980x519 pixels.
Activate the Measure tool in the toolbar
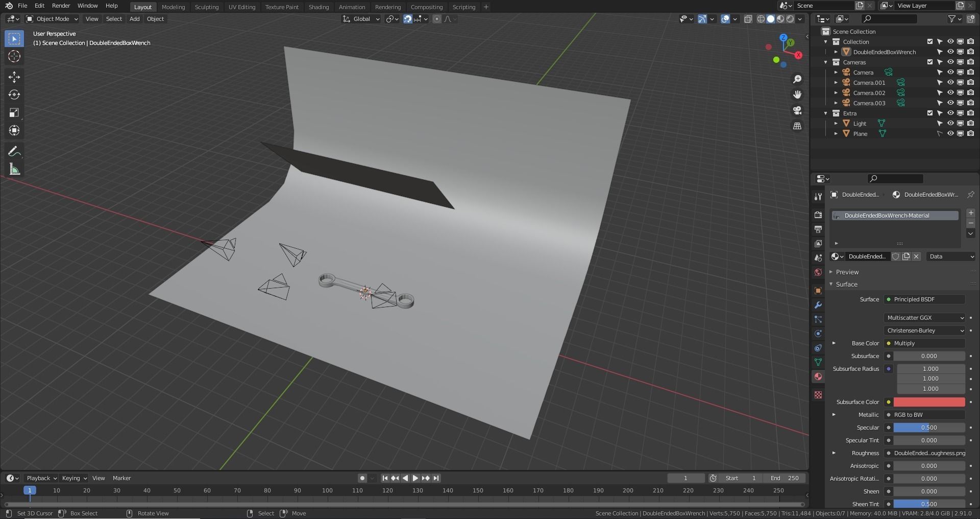pyautogui.click(x=14, y=169)
